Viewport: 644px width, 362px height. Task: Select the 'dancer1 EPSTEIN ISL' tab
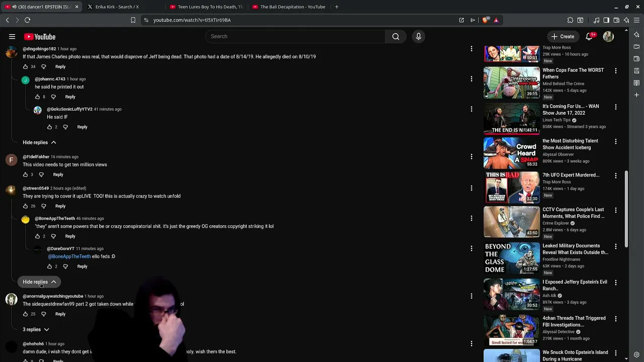(41, 7)
